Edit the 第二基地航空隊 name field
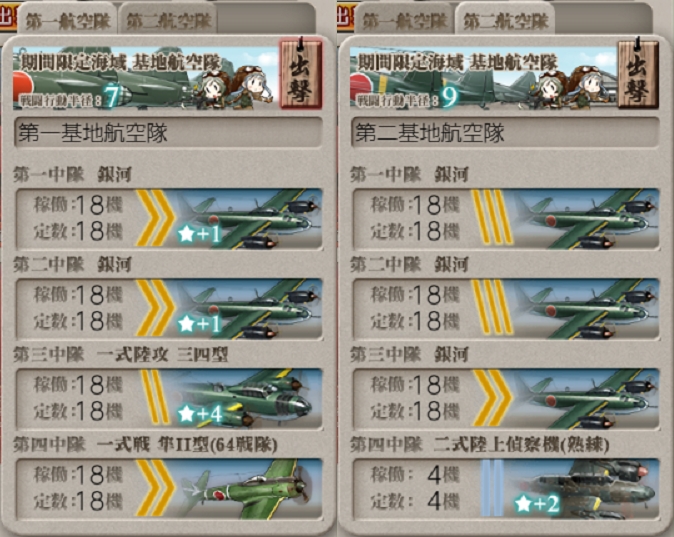The image size is (674, 537). pos(505,133)
